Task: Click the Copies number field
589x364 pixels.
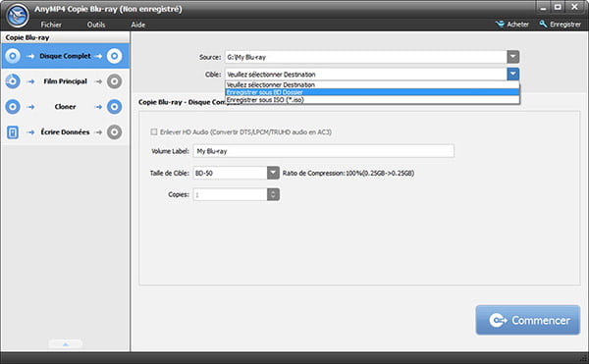Action: (x=230, y=194)
